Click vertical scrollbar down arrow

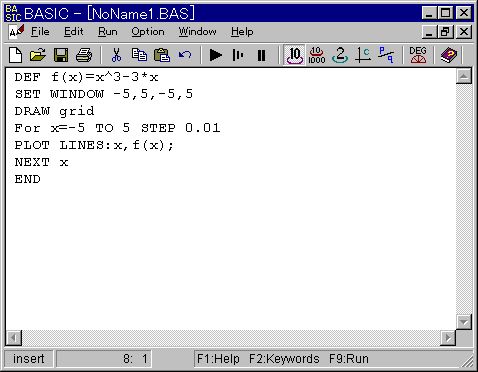464,322
